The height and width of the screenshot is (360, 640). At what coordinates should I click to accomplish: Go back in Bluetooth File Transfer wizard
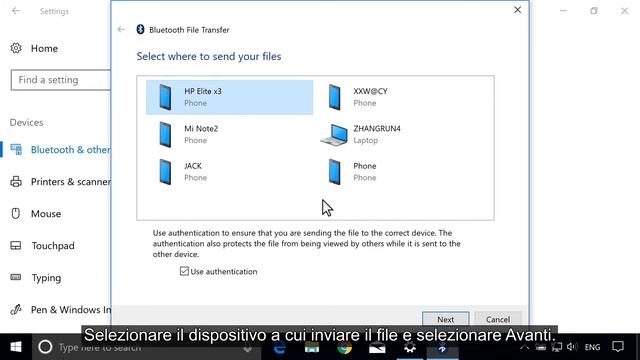point(121,29)
